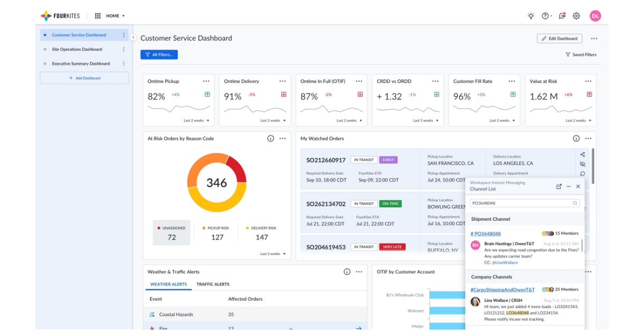Screen dimensions: 644x336
Task: Click the PO3648048 channel search field
Action: tap(525, 204)
